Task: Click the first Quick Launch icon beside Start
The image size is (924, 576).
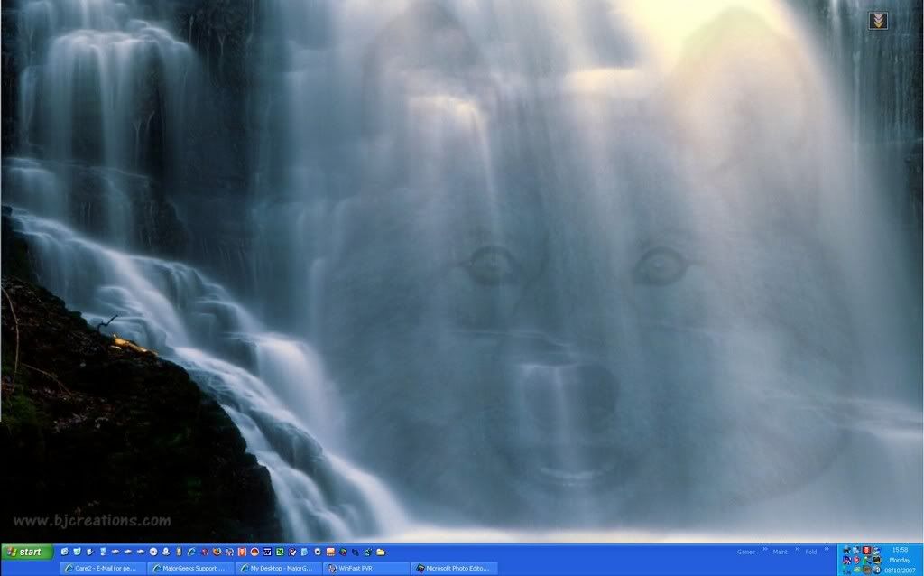Action: tap(65, 552)
